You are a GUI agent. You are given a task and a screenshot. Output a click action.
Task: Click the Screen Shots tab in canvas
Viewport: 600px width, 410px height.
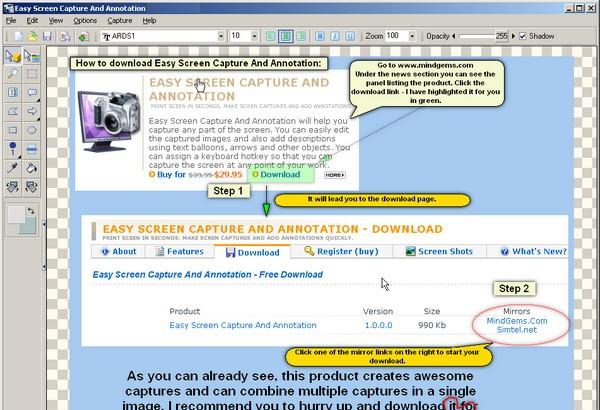click(439, 252)
